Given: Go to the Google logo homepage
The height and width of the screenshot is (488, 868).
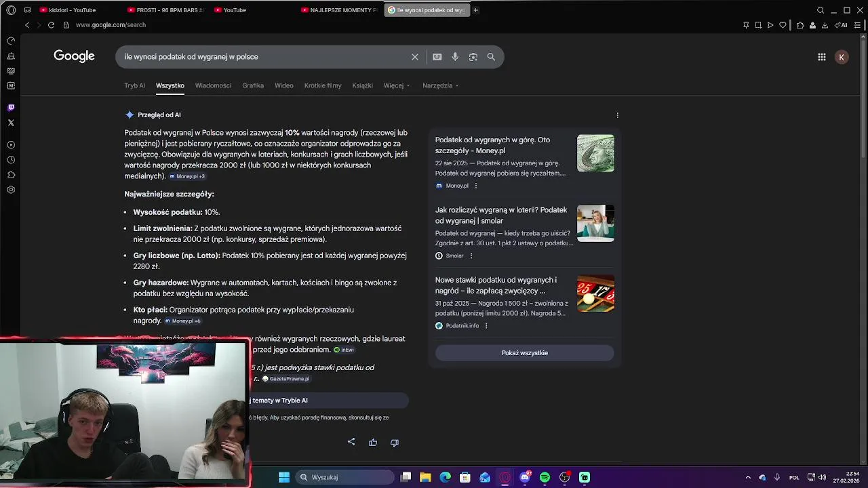Looking at the screenshot, I should click(74, 56).
